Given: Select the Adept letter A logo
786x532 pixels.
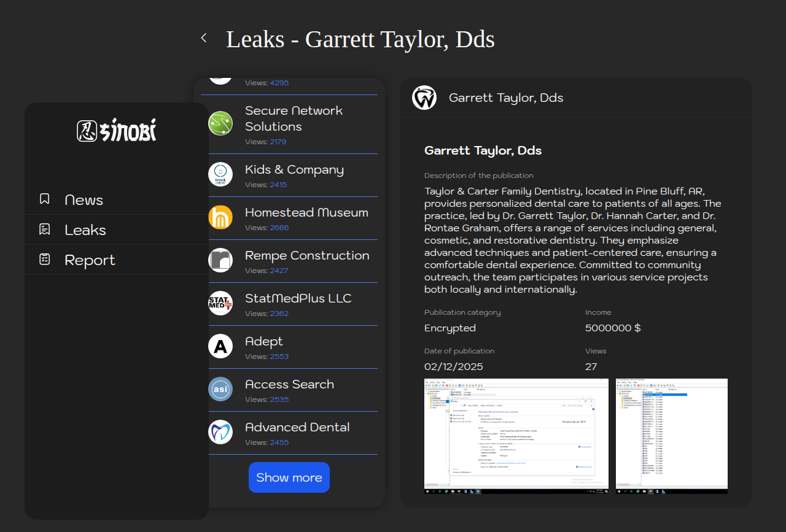Looking at the screenshot, I should [x=220, y=346].
